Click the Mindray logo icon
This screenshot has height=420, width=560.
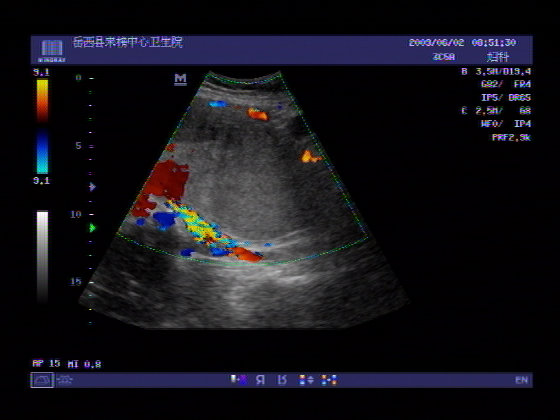[52, 50]
